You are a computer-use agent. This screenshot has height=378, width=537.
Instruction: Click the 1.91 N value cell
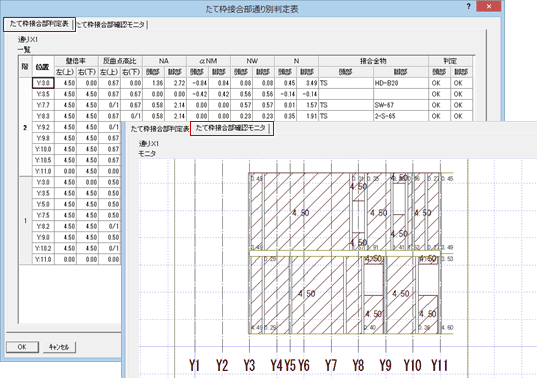pyautogui.click(x=308, y=116)
